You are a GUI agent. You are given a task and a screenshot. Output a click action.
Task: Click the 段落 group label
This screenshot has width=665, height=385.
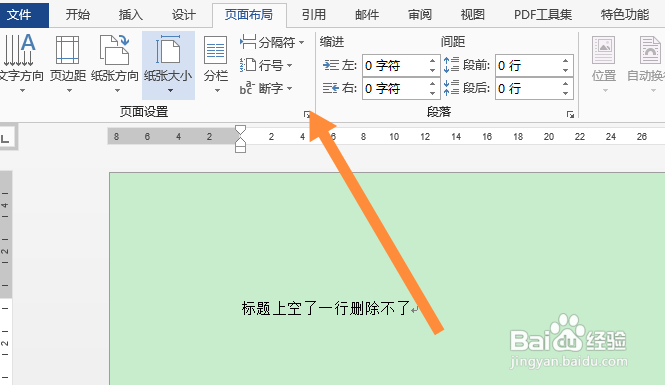pos(439,112)
